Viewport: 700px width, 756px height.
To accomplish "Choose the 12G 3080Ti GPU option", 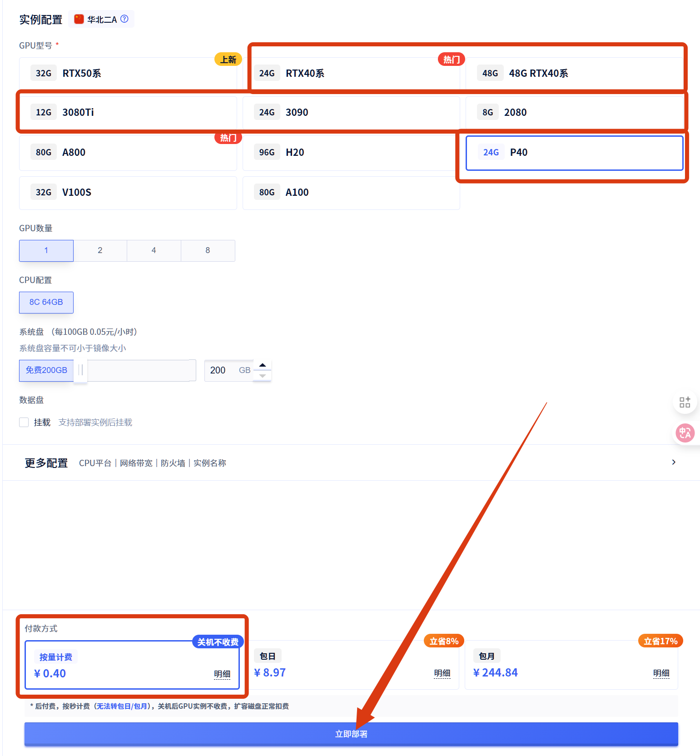I will [128, 112].
